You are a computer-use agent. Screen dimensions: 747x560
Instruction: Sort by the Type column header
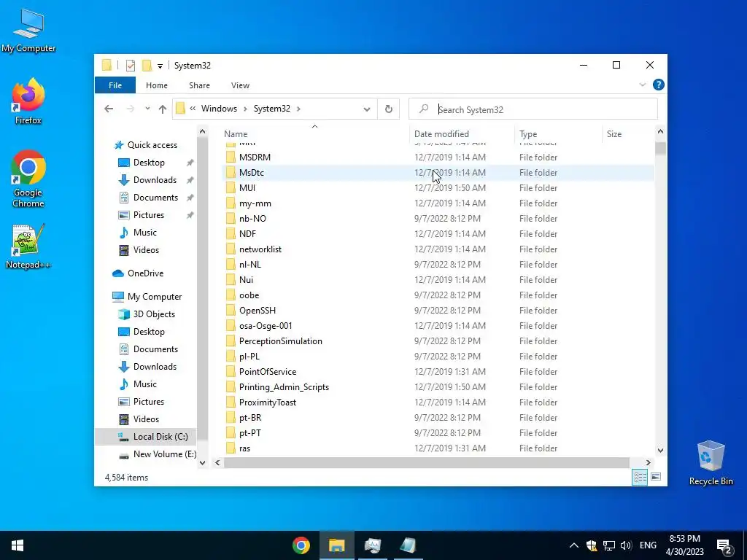(558, 134)
